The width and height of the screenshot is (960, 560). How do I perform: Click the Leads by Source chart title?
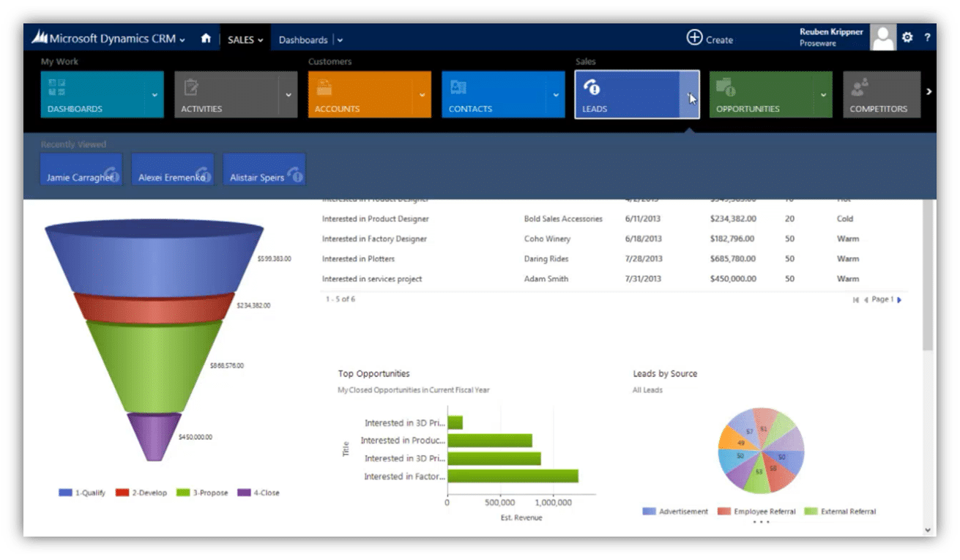click(x=665, y=374)
